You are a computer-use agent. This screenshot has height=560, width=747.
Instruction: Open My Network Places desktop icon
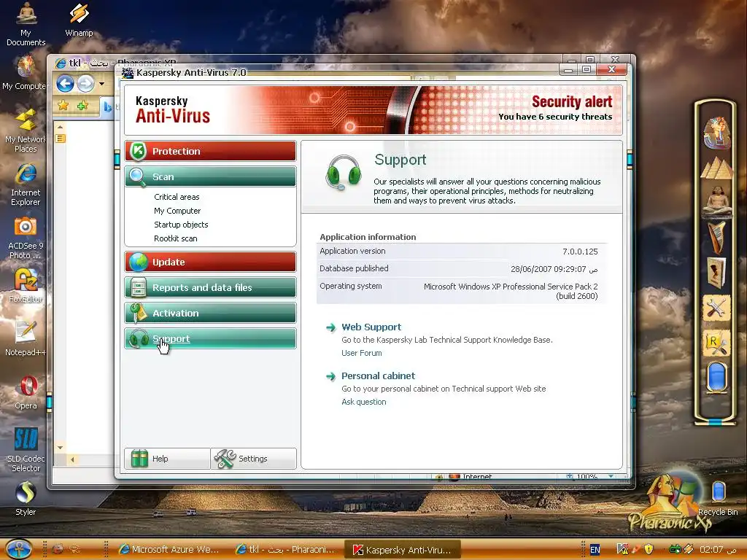(x=26, y=131)
